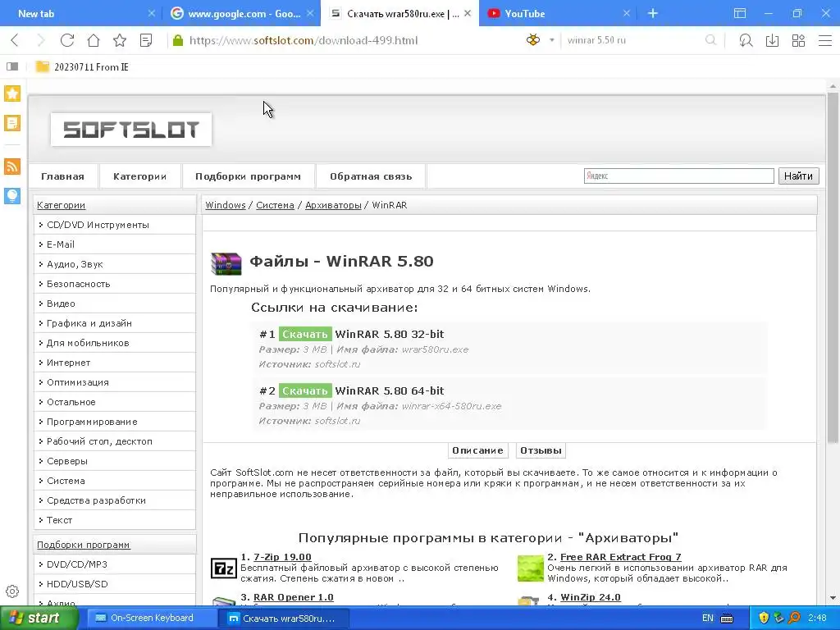This screenshot has height=630, width=840.
Task: Click the SOFTSLOT logo
Action: point(131,129)
